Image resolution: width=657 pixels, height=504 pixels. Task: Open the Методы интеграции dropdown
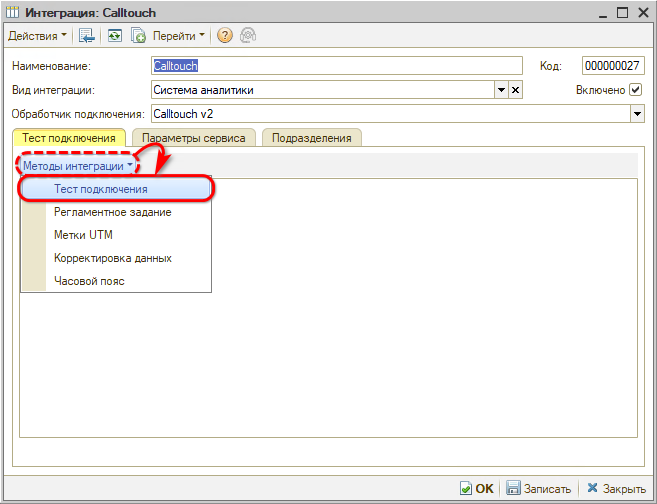tap(78, 166)
